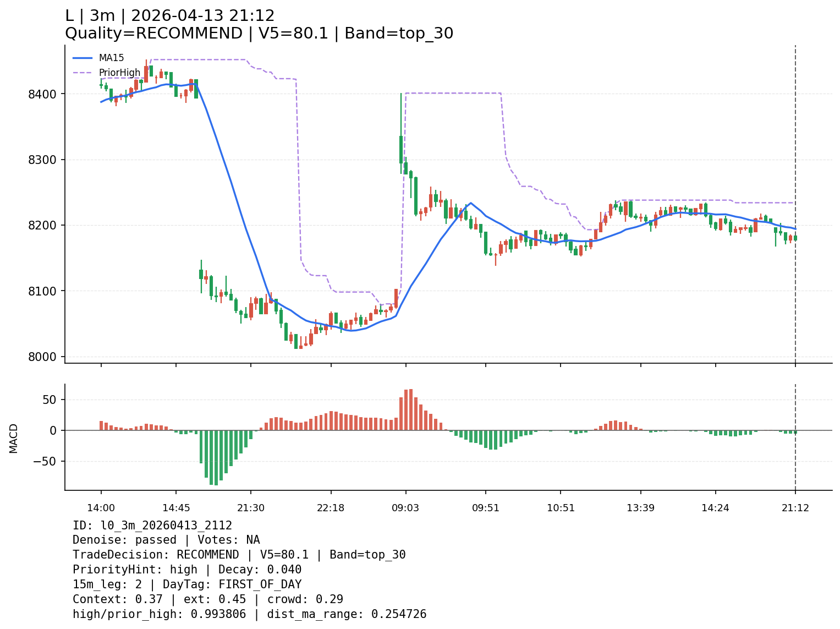Click the 8400 price axis label
The width and height of the screenshot is (840, 629).
(42, 94)
